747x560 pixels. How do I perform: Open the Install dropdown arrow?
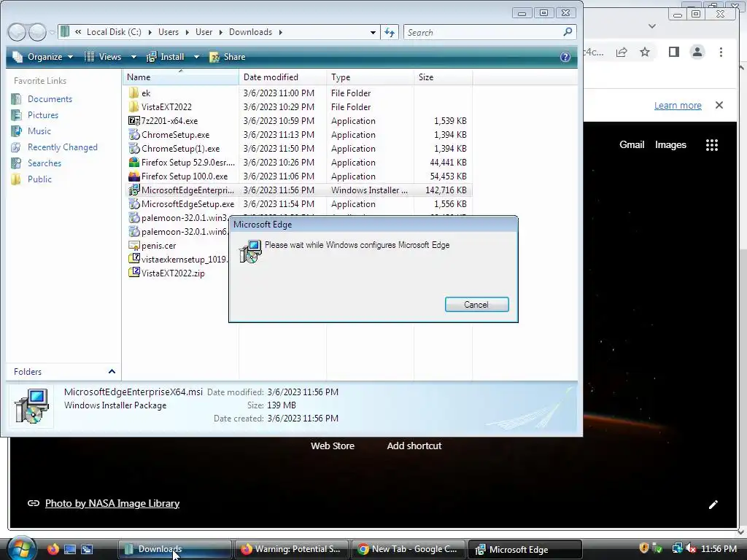point(196,57)
